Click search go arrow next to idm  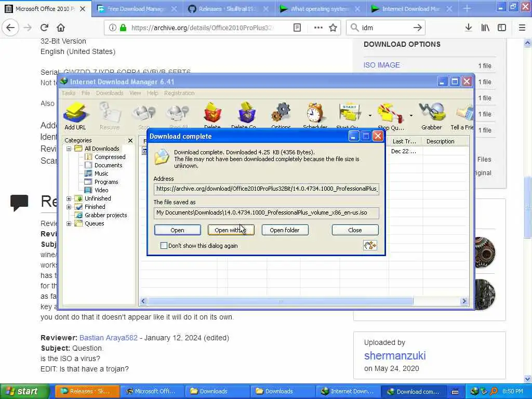pyautogui.click(x=417, y=28)
